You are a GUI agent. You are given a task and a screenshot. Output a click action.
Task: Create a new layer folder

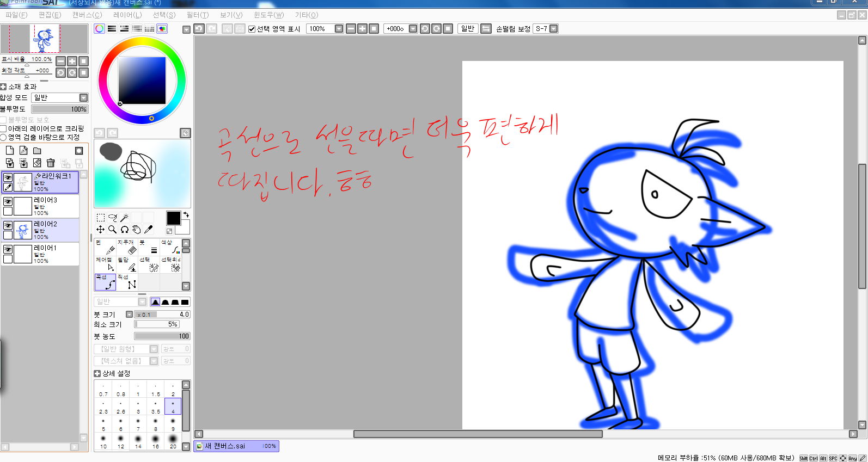click(x=37, y=151)
